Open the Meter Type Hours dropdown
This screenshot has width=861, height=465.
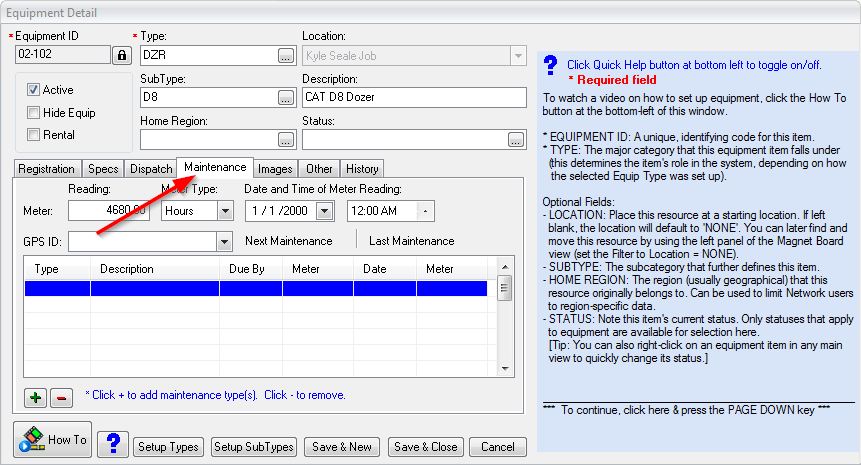coord(225,211)
